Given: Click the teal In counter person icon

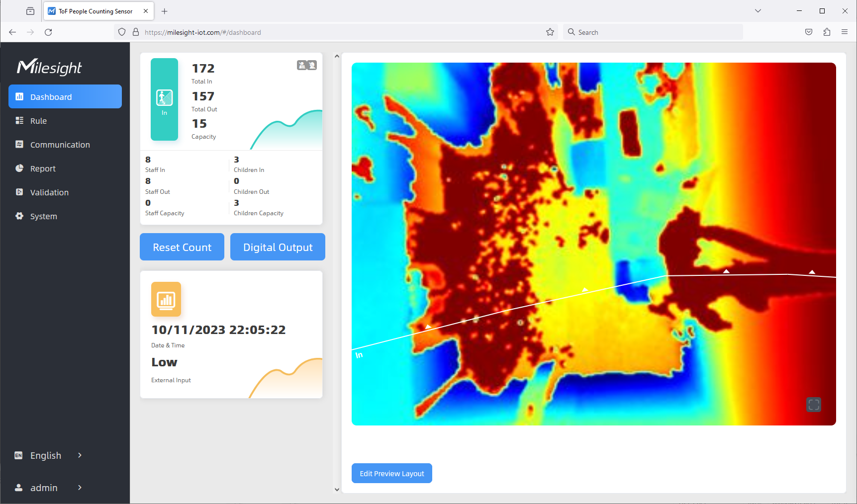Looking at the screenshot, I should pos(164,97).
